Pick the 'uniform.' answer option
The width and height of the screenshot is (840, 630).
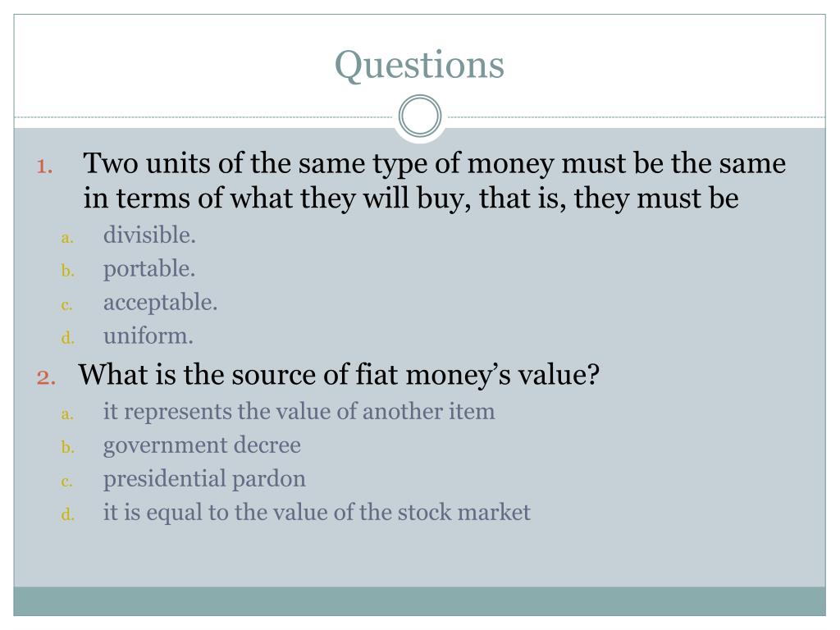coord(148,336)
